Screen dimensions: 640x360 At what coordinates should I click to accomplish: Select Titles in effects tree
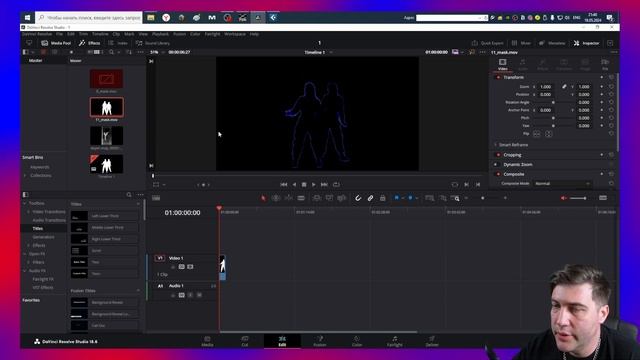tap(38, 229)
